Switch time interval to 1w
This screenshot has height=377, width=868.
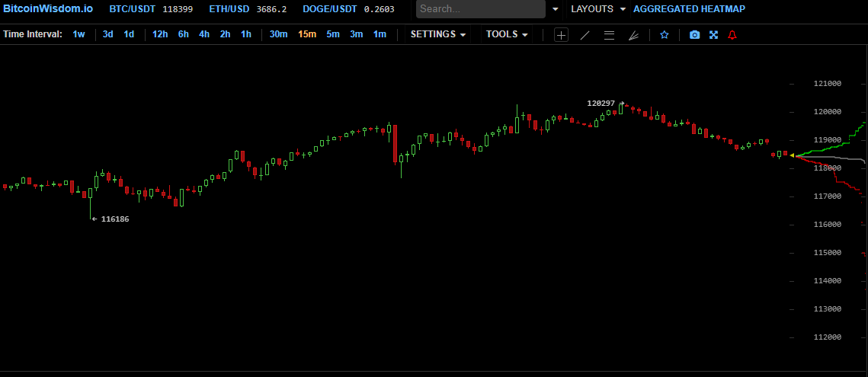click(x=79, y=34)
